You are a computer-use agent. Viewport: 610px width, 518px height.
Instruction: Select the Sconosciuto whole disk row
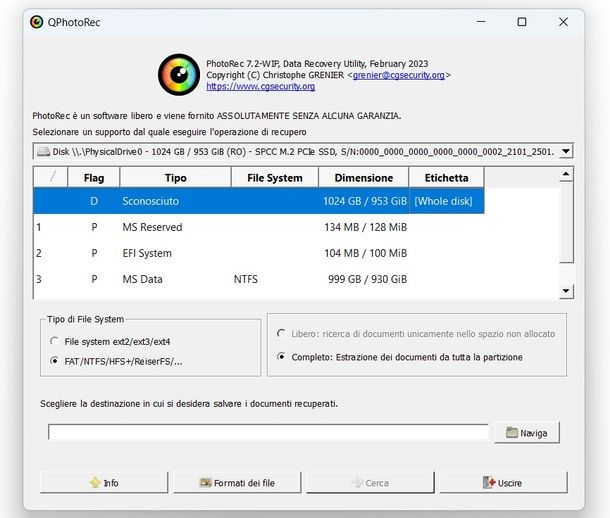tap(259, 201)
